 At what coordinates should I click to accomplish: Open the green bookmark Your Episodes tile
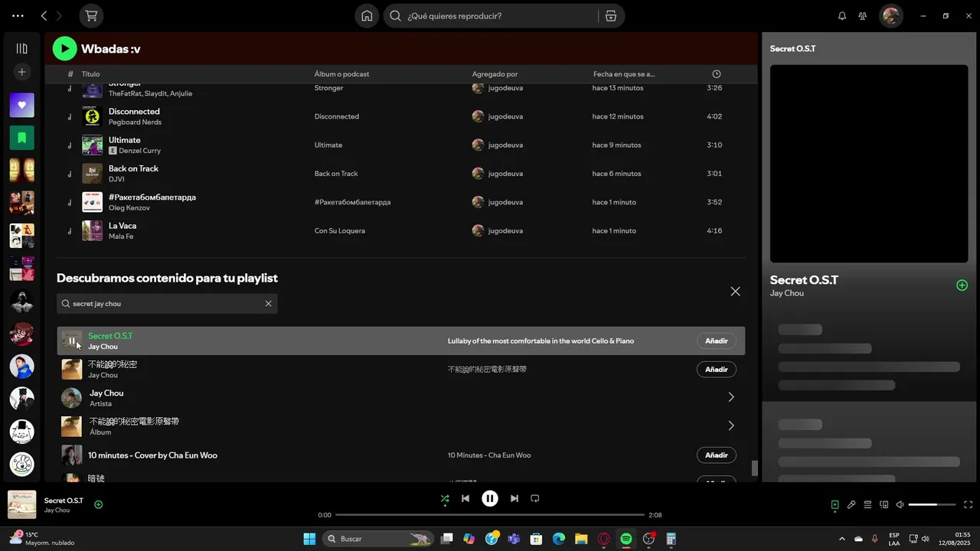pyautogui.click(x=21, y=138)
